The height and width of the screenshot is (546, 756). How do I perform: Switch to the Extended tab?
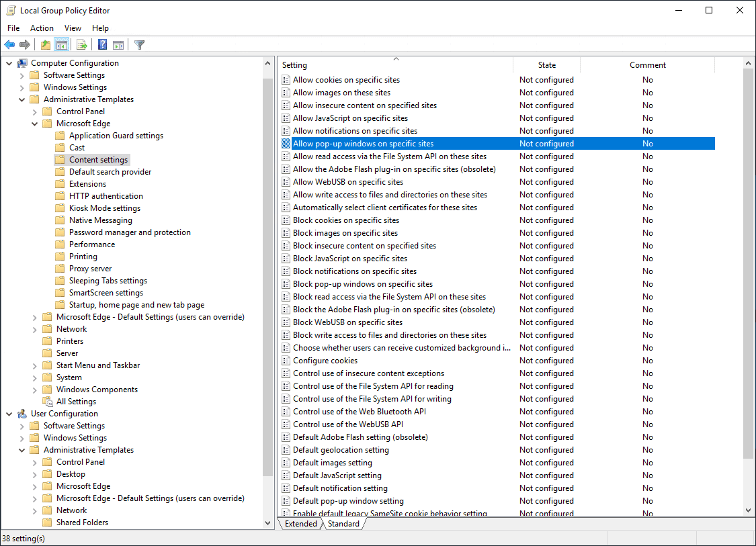301,524
